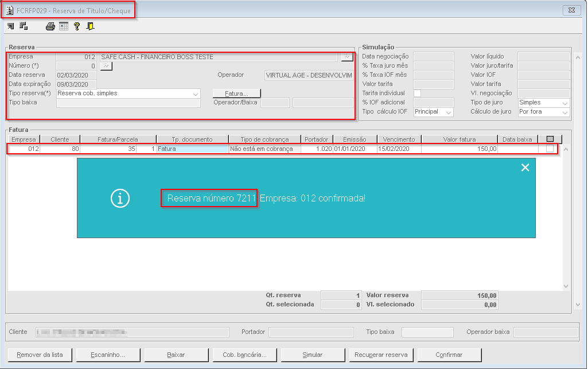Click the % IOF adicional field
Screen dimensions: 588x369
point(434,102)
